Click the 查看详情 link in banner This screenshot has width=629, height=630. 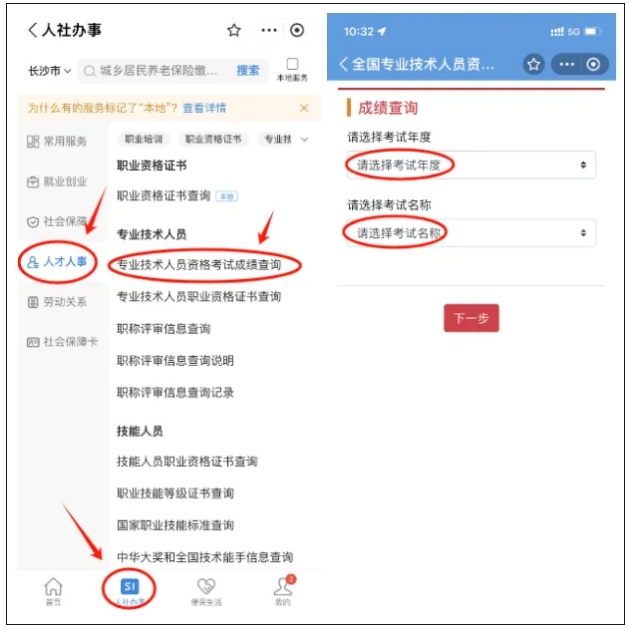[x=204, y=108]
